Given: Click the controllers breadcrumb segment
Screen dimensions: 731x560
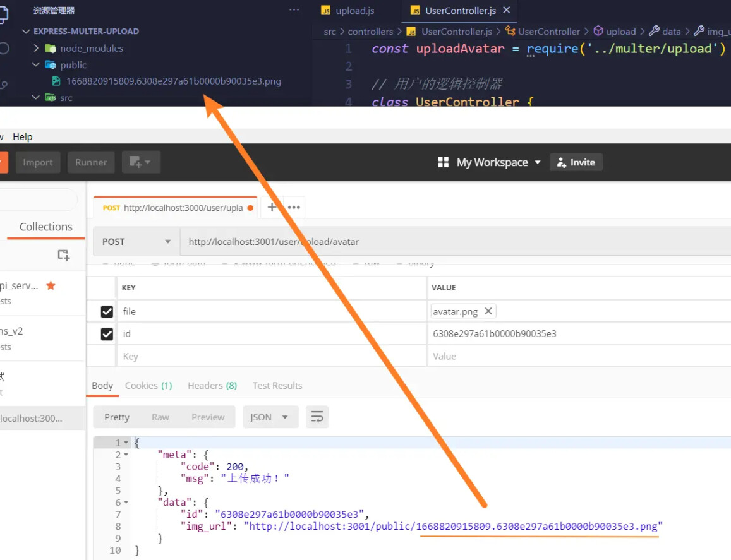Looking at the screenshot, I should click(370, 32).
